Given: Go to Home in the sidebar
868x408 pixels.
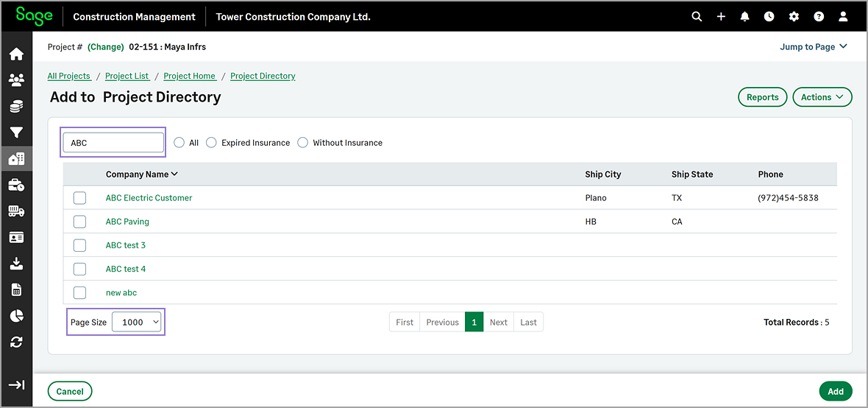Looking at the screenshot, I should pyautogui.click(x=17, y=54).
